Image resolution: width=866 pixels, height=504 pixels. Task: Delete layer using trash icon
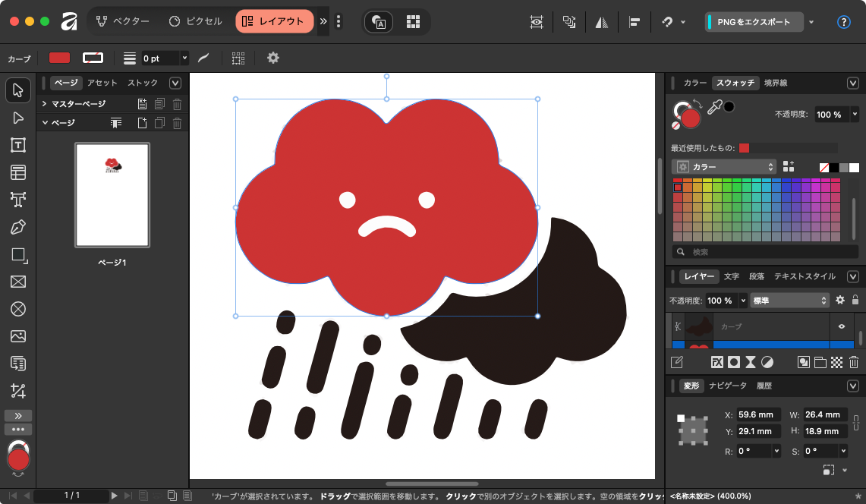[854, 362]
